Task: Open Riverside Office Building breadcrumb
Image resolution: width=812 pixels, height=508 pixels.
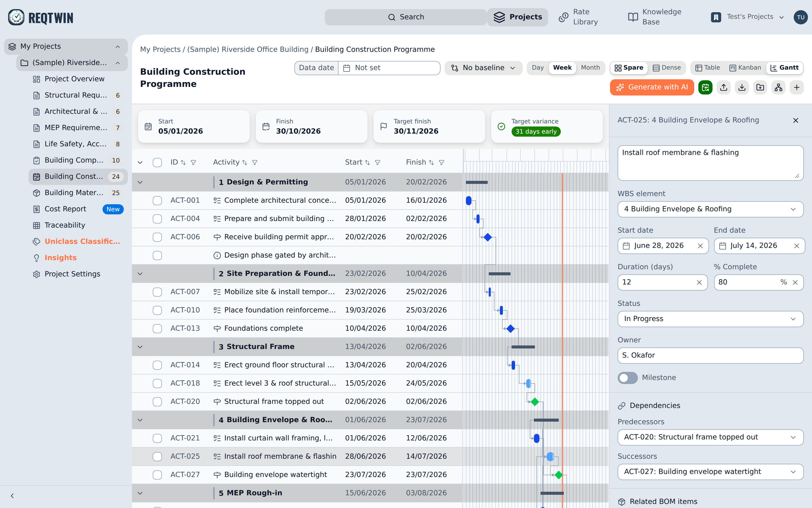Action: click(248, 49)
